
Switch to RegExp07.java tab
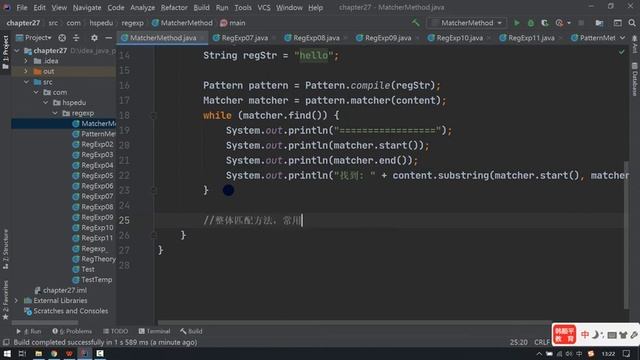[x=244, y=38]
